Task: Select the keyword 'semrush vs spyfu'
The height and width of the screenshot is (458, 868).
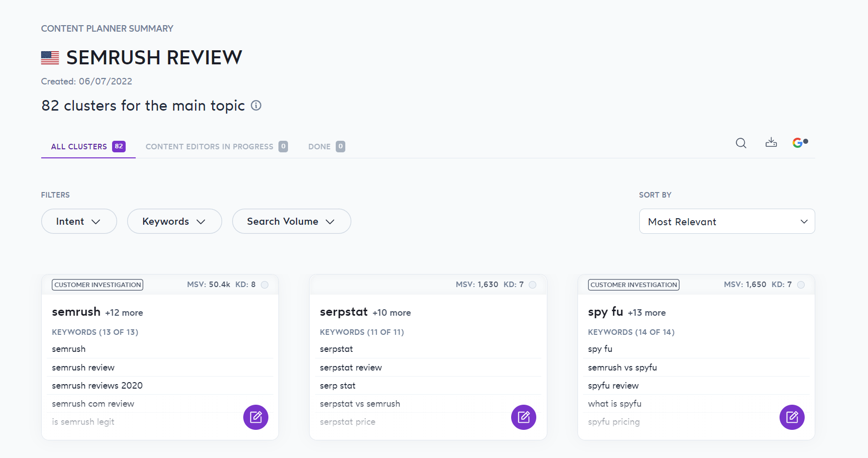Action: 622,368
